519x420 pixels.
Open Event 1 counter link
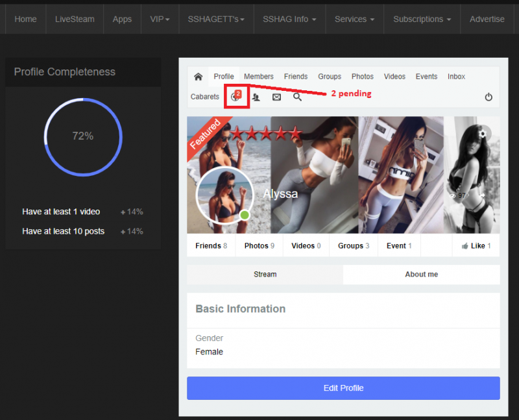click(399, 246)
